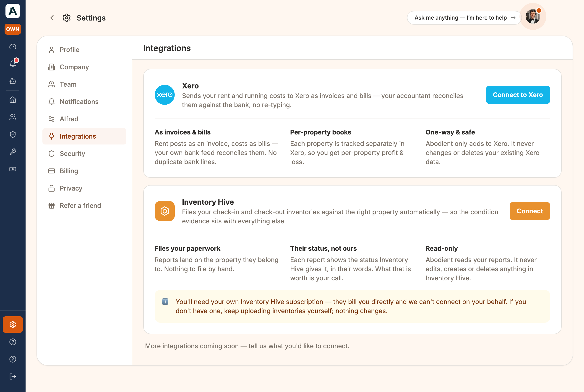Click the 'One-way & safe' heading
Image resolution: width=584 pixels, height=392 pixels.
(450, 132)
